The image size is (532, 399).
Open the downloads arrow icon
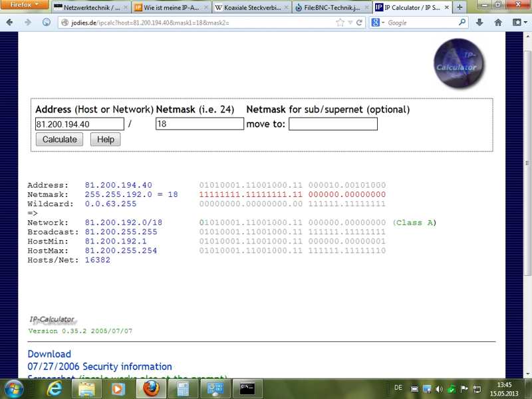point(479,23)
